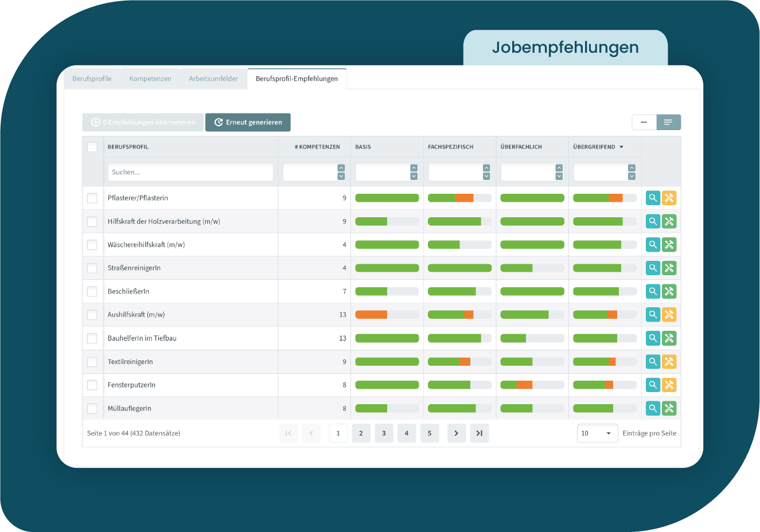Go to last page of results
Viewport: 760px width, 532px height.
pos(479,433)
